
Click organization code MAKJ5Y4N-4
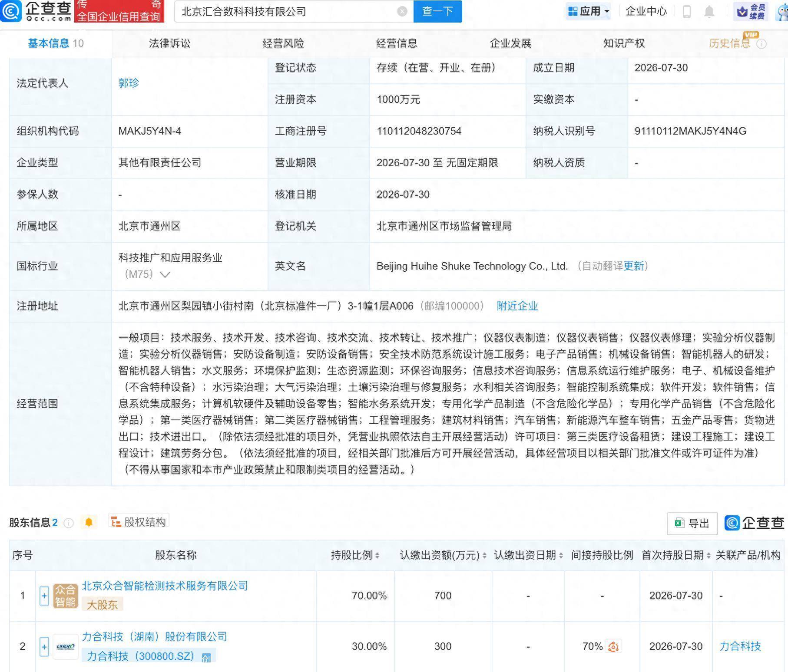tap(150, 131)
